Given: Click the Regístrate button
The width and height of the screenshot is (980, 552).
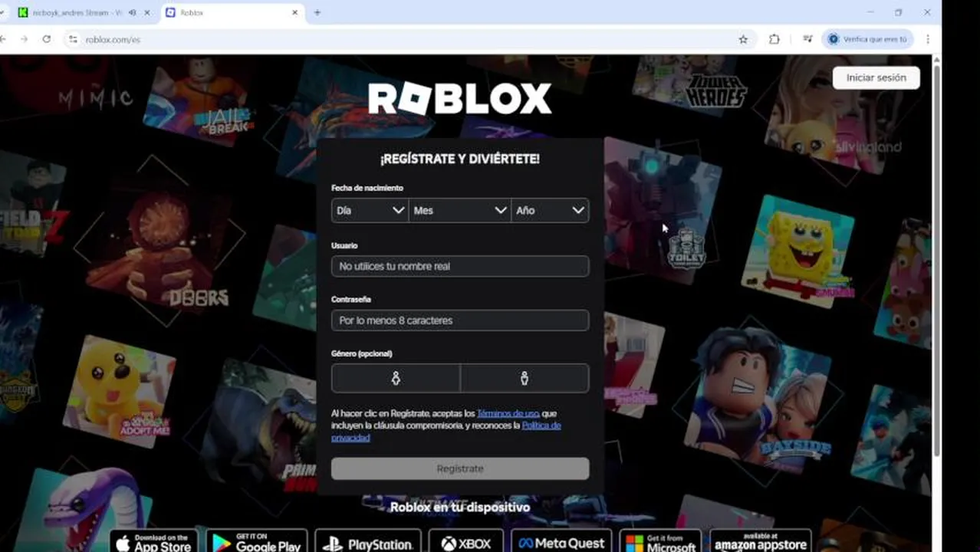Looking at the screenshot, I should [460, 468].
